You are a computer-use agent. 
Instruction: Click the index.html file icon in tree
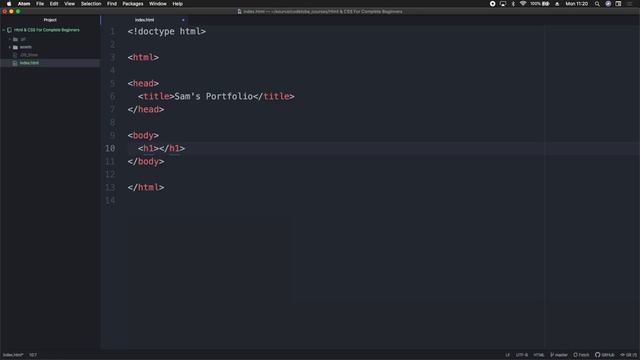coord(15,63)
